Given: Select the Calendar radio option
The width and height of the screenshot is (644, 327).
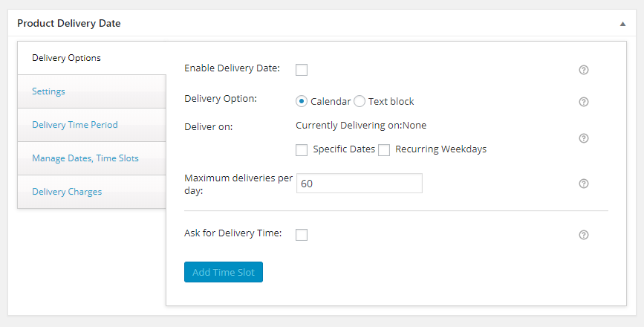Looking at the screenshot, I should click(302, 102).
